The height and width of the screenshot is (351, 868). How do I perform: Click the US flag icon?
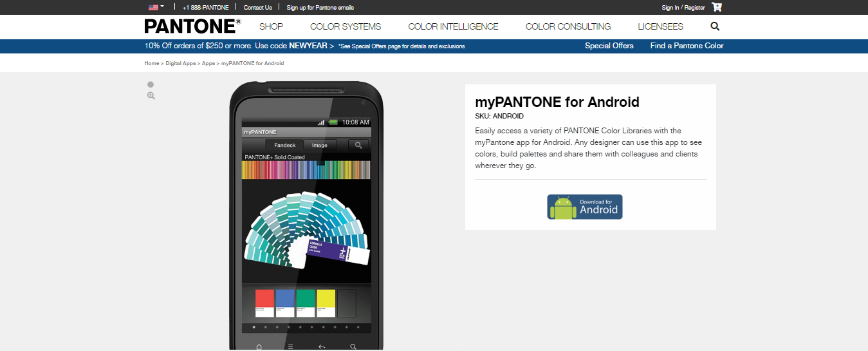click(x=153, y=7)
